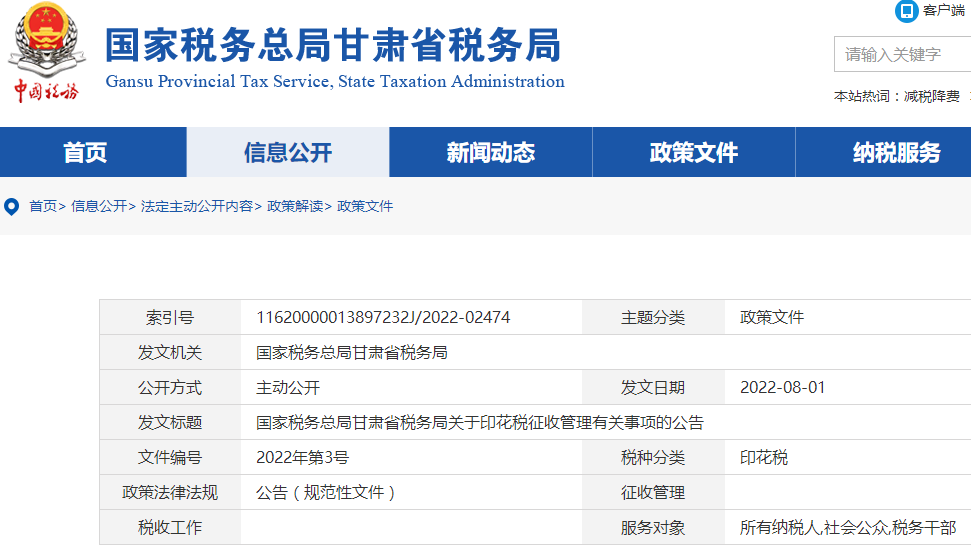Open the 客户端 text link
Screen dimensions: 971x555
[943, 11]
